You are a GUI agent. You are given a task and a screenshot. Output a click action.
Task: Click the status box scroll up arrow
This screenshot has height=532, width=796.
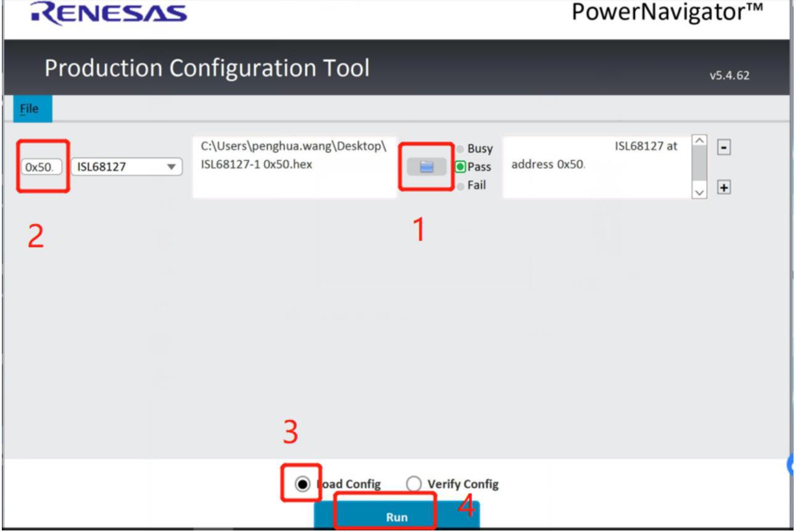click(699, 142)
